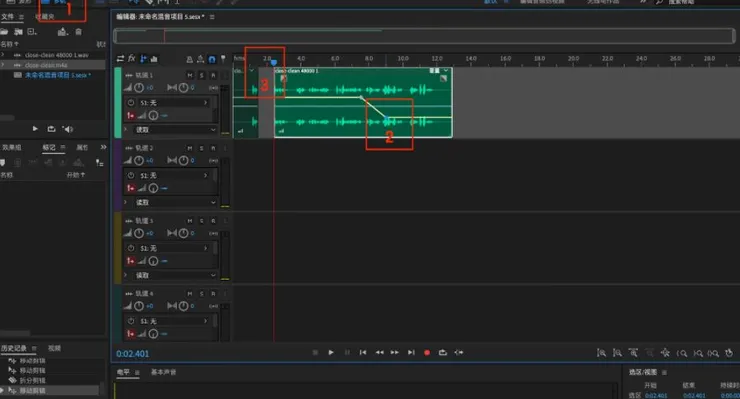Select the 拆分剪辑 history entry

[x=33, y=380]
